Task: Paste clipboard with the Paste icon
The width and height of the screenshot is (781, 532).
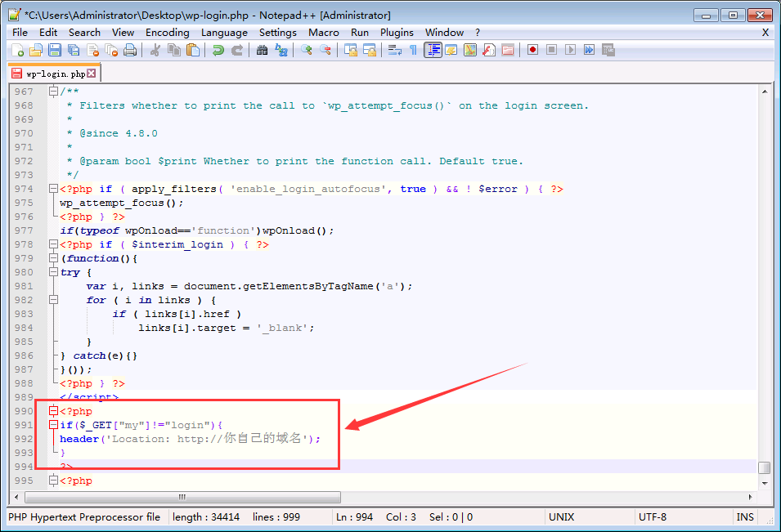Action: coord(193,51)
